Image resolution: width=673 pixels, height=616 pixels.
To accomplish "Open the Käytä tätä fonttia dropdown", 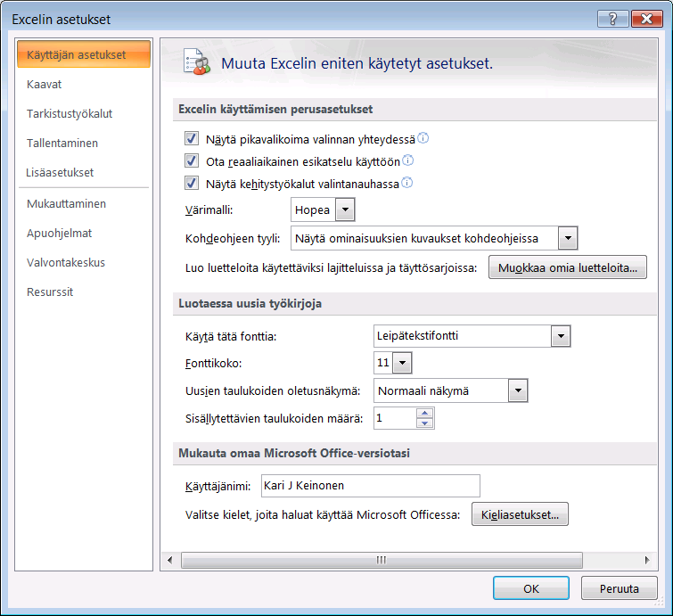I will (x=561, y=336).
